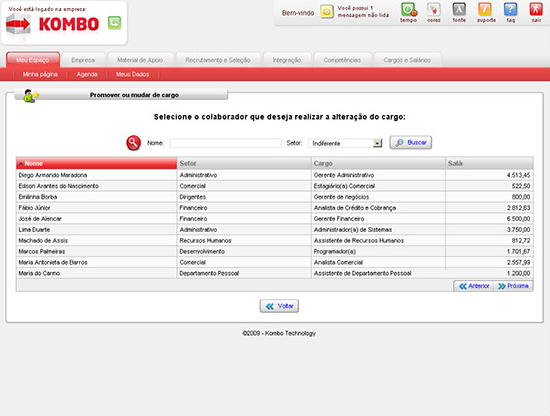Open the Competências tab

click(x=342, y=60)
